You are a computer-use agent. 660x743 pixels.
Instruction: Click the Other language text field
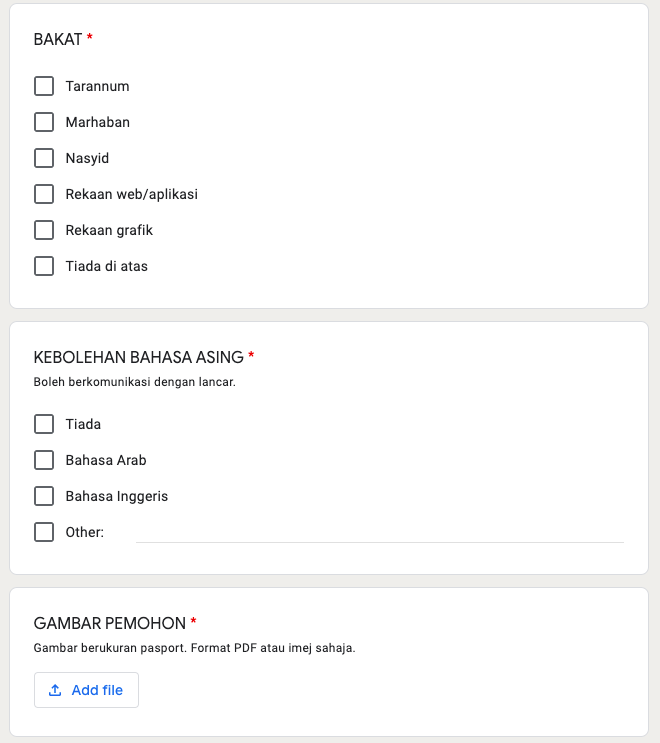click(379, 531)
